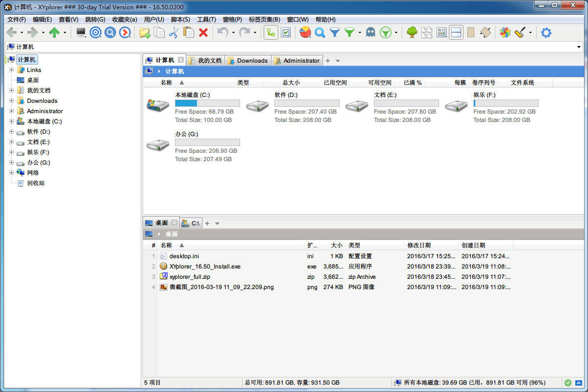
Task: Click the red Delete toolbar icon
Action: [203, 32]
